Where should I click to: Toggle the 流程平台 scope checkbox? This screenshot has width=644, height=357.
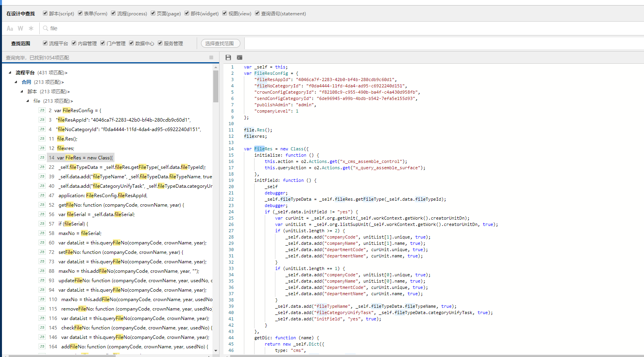45,43
